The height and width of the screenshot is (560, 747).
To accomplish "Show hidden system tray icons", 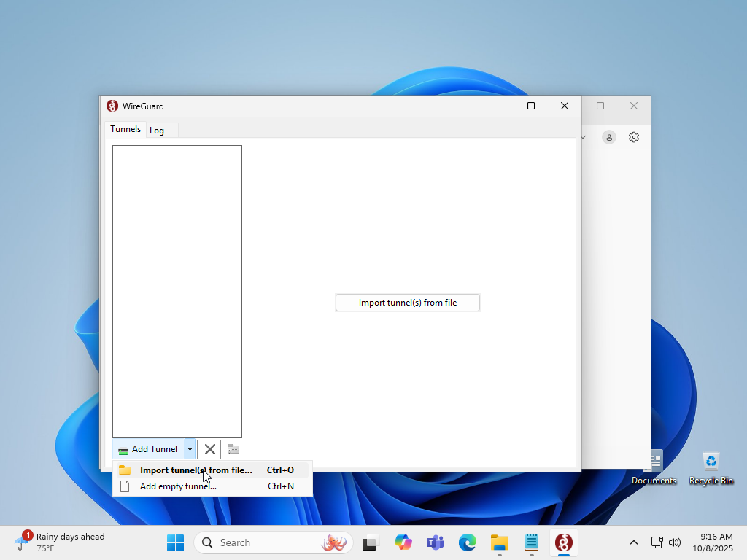I will coord(634,542).
